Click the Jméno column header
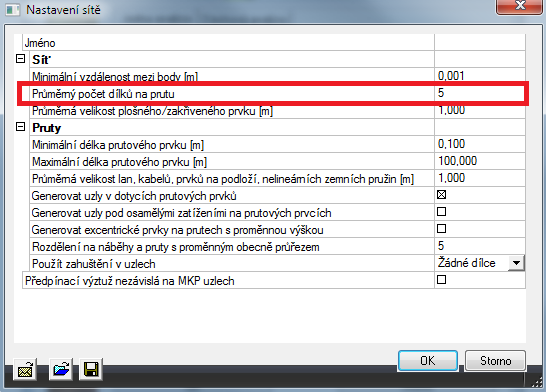546x392 pixels. click(40, 43)
